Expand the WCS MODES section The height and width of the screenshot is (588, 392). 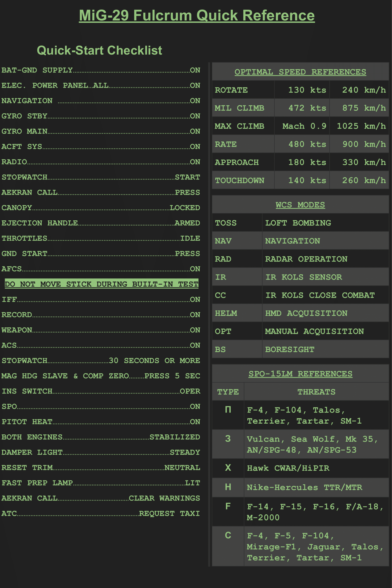300,204
